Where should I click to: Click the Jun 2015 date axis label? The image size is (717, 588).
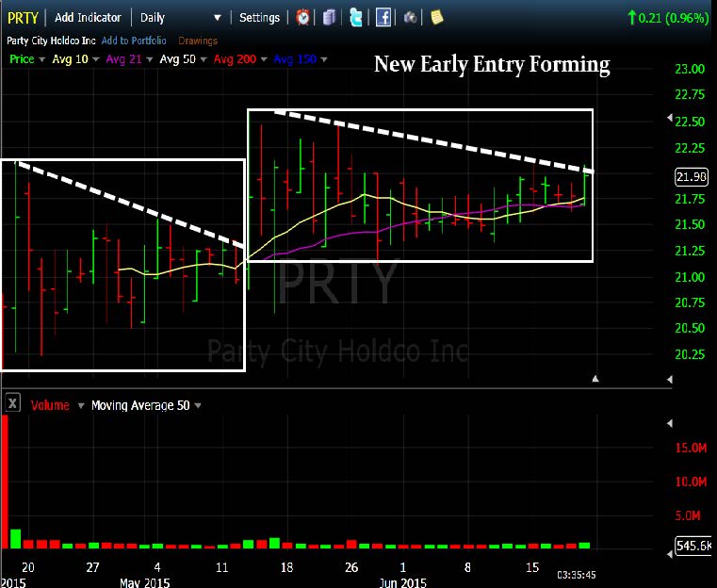coord(403,582)
